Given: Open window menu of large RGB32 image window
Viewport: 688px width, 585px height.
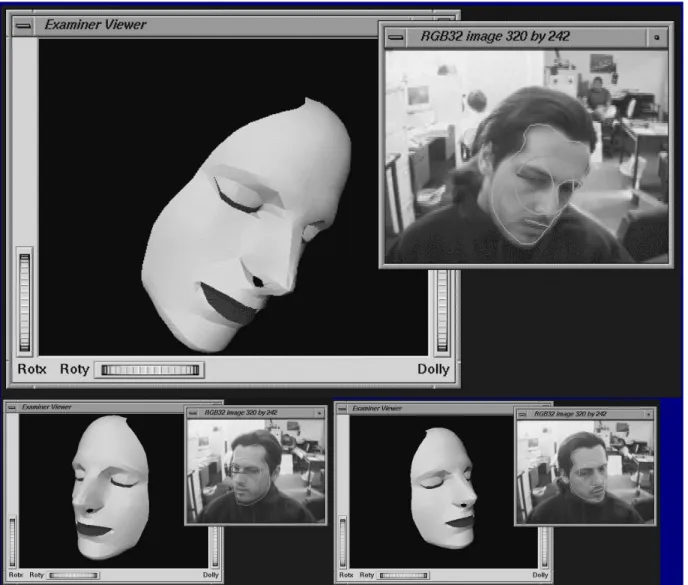Looking at the screenshot, I should [x=395, y=37].
